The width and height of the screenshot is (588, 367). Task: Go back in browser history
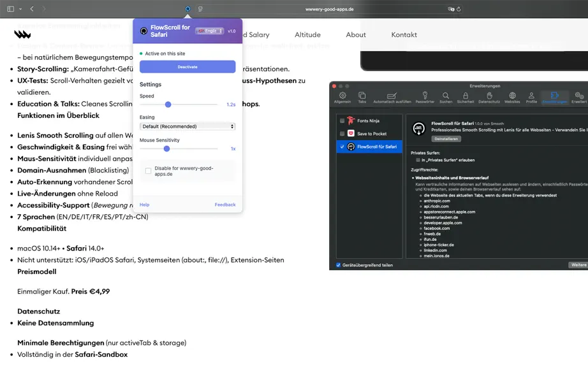(x=32, y=9)
